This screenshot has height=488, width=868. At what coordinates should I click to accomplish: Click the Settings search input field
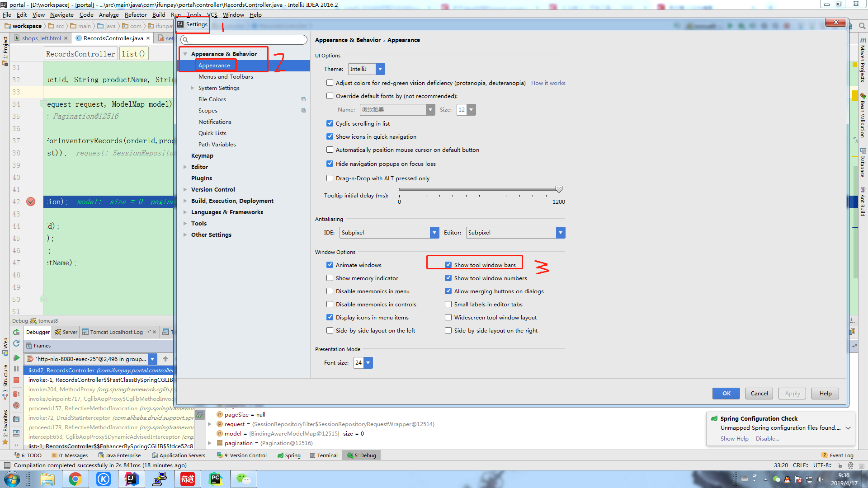pyautogui.click(x=244, y=39)
